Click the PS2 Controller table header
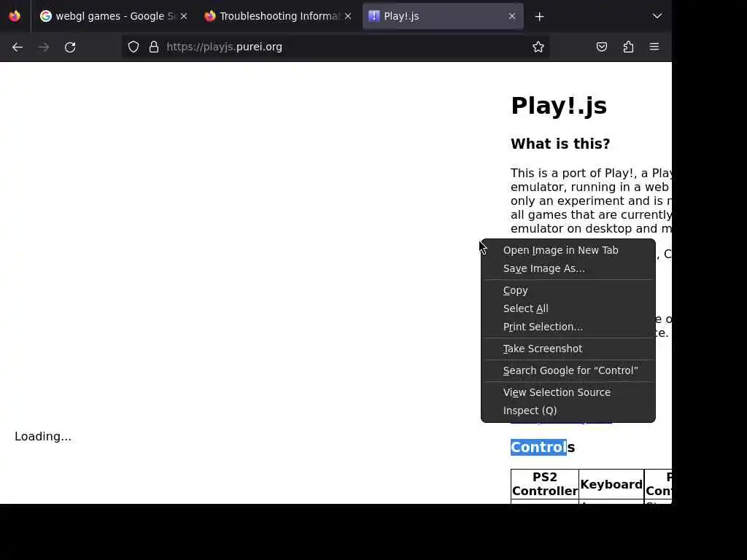The width and height of the screenshot is (747, 560). pos(544,484)
